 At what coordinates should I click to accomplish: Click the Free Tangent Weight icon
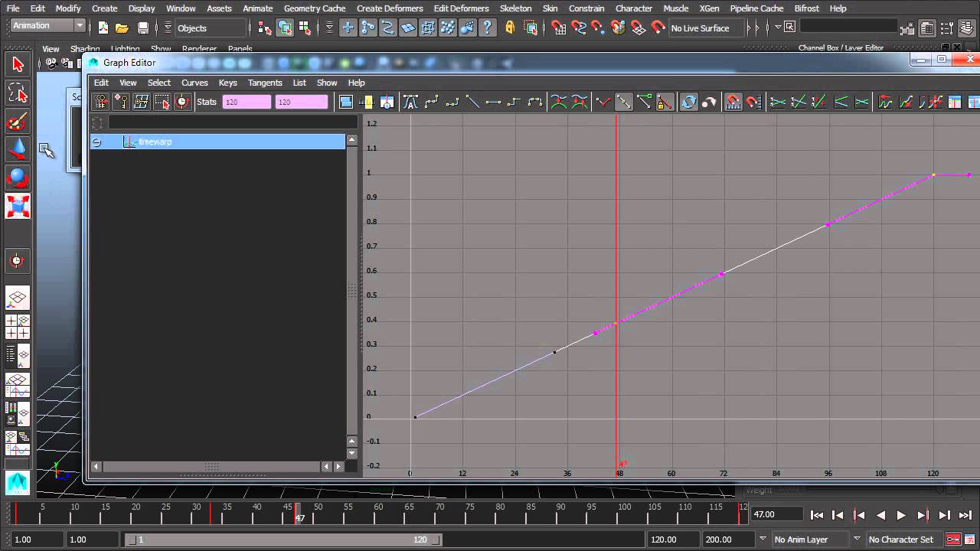644,102
